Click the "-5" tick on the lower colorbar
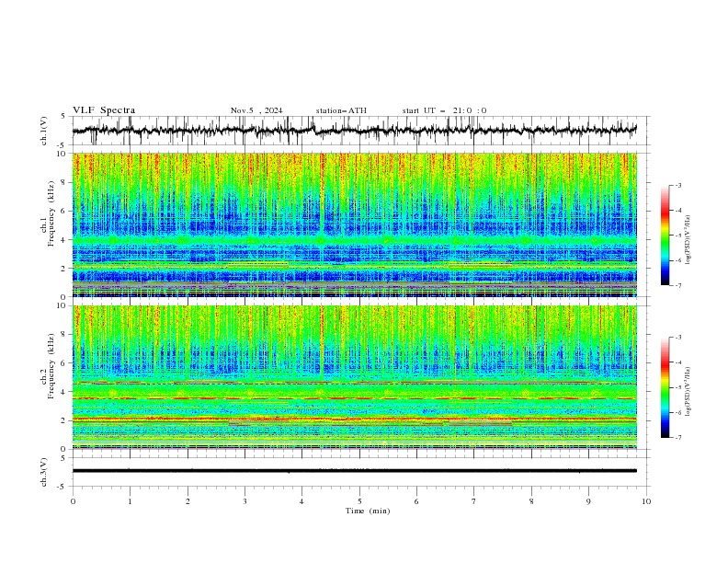728x563 pixels. (x=677, y=387)
